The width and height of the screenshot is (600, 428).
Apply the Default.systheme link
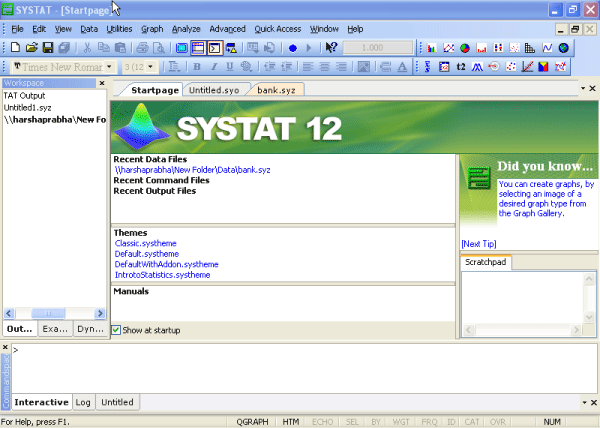tap(147, 254)
